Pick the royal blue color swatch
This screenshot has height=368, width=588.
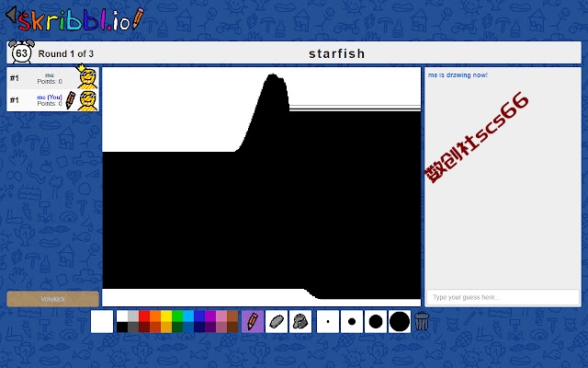tap(199, 316)
